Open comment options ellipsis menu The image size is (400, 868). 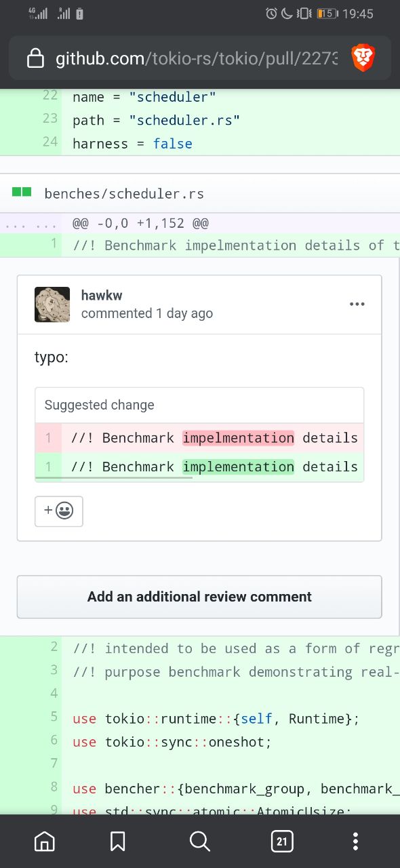pyautogui.click(x=357, y=304)
